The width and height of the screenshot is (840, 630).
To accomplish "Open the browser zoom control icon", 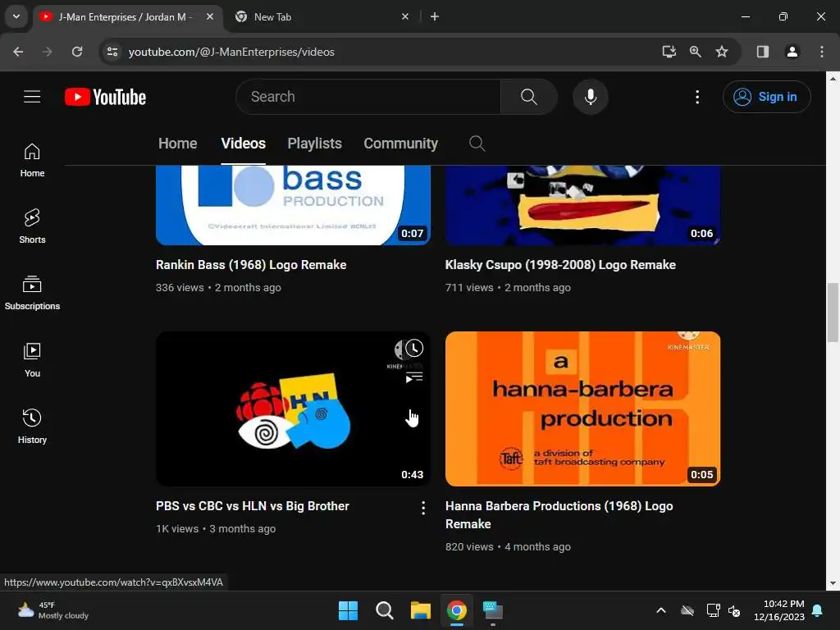I will click(x=696, y=52).
